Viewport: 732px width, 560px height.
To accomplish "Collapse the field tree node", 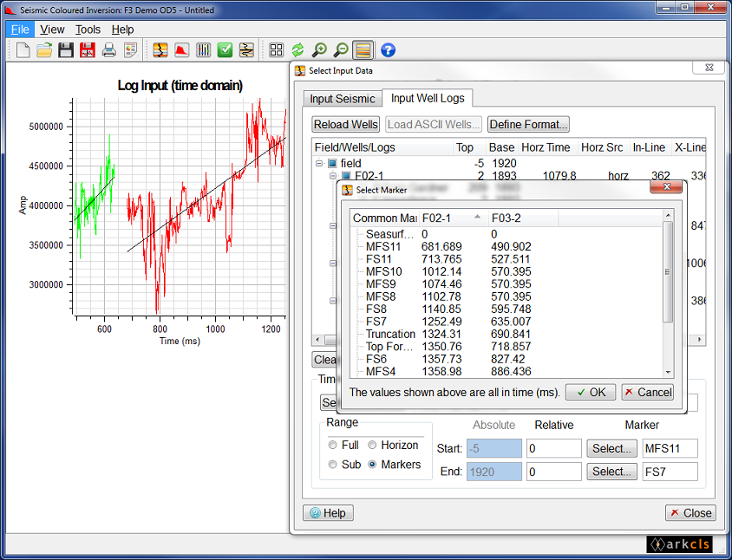I will click(x=319, y=163).
